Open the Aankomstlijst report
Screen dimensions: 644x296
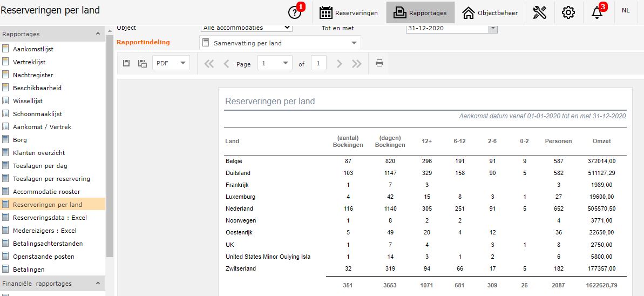coord(33,49)
